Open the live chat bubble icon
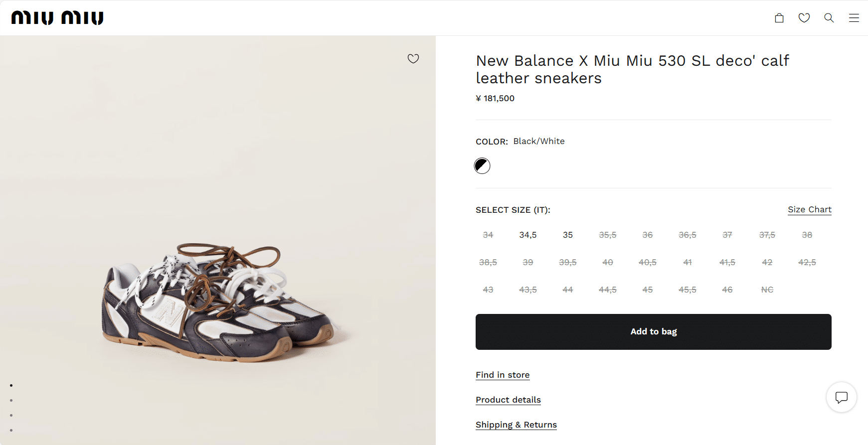Viewport: 868px width, 445px height. click(842, 397)
